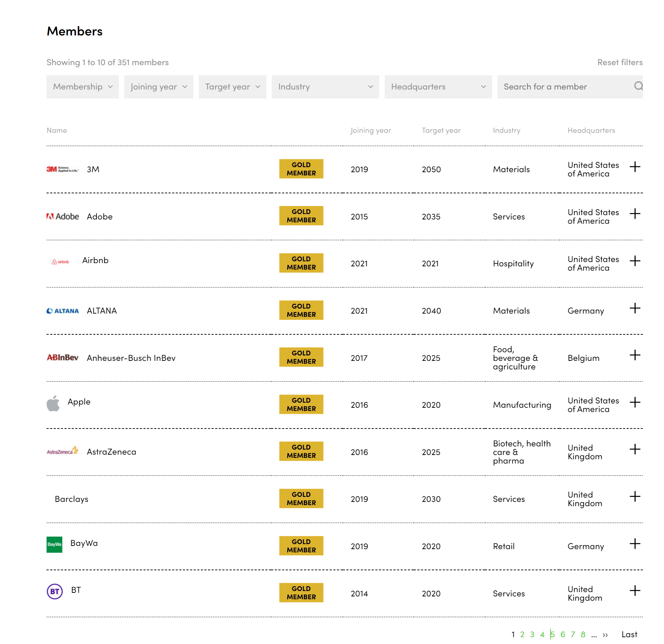Click Reset filters link
Image resolution: width=664 pixels, height=644 pixels.
tap(620, 62)
